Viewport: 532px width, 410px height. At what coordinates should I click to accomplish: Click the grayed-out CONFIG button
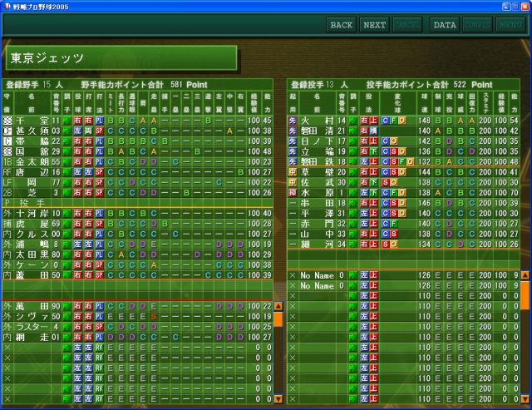(477, 25)
